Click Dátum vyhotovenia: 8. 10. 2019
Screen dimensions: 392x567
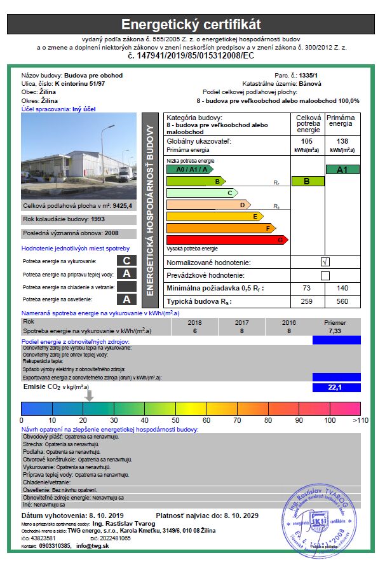click(72, 516)
